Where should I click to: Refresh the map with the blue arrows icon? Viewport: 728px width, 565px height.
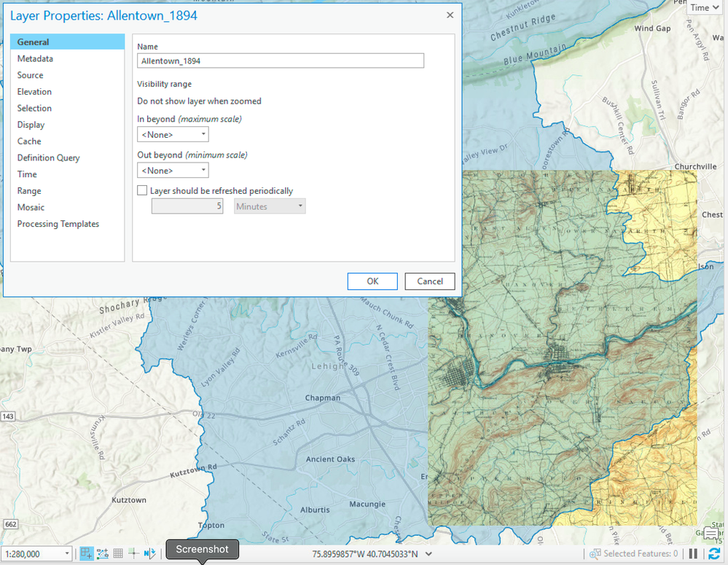tap(714, 553)
